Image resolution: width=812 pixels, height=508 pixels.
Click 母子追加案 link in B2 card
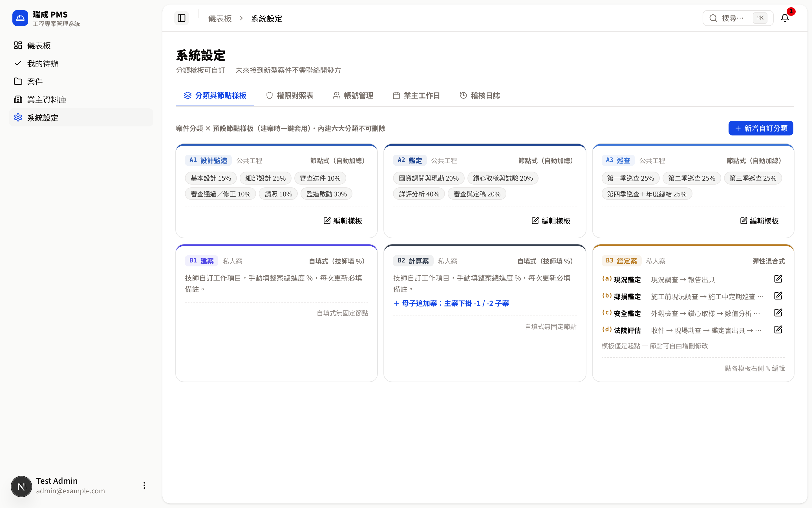451,303
